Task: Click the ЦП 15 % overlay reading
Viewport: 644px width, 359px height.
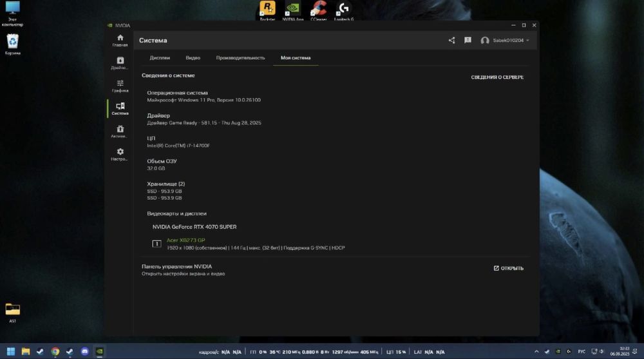Action: tap(396, 352)
